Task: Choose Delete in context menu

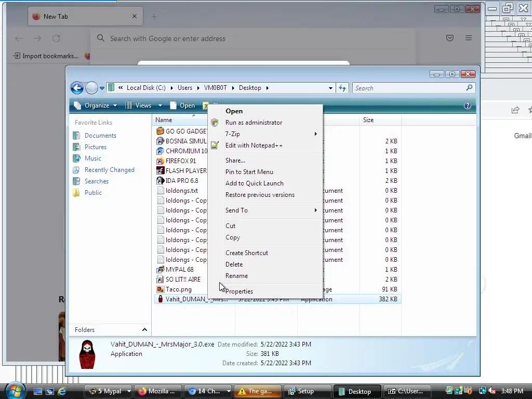Action: 234,264
